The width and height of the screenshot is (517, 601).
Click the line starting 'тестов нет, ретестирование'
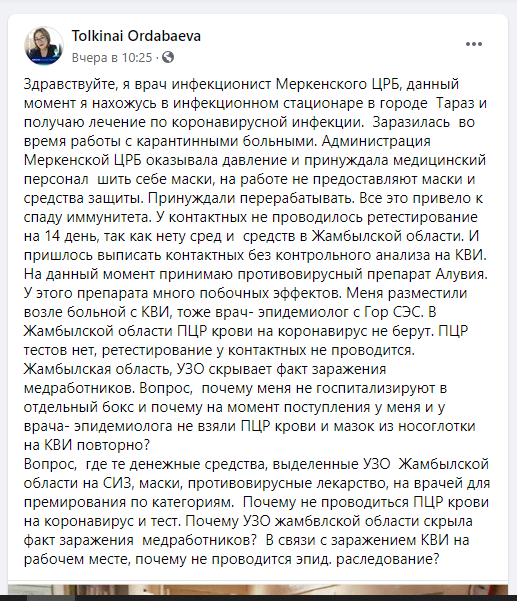[x=219, y=350]
